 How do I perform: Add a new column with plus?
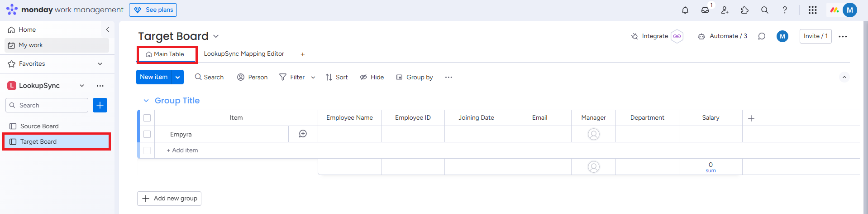point(751,118)
